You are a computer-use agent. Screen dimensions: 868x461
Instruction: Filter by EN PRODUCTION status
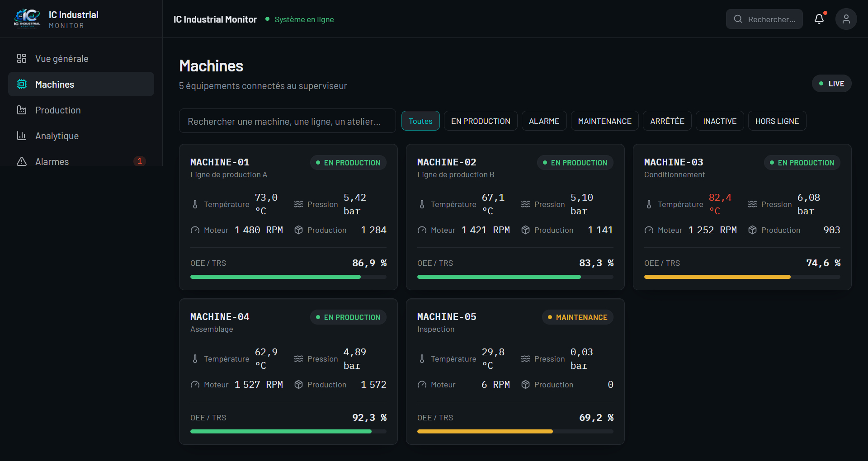(481, 121)
